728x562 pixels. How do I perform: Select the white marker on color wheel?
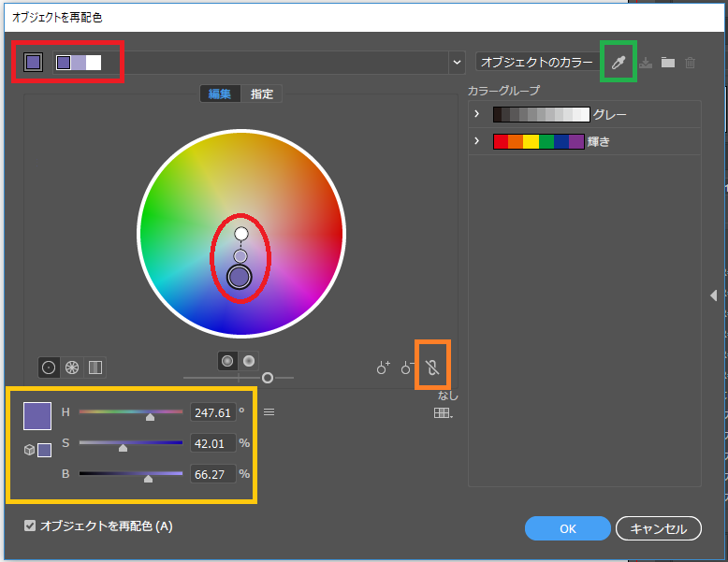click(x=241, y=234)
